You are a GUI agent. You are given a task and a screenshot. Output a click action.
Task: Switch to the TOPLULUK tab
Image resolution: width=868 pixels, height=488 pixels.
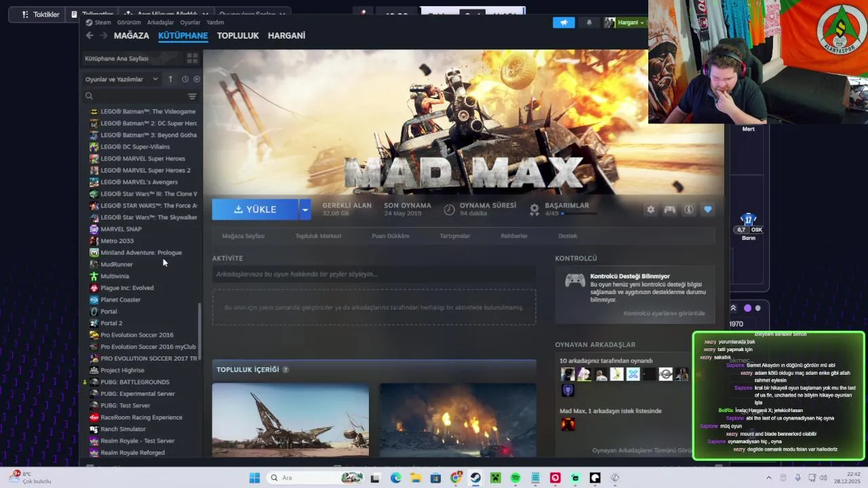coord(238,35)
